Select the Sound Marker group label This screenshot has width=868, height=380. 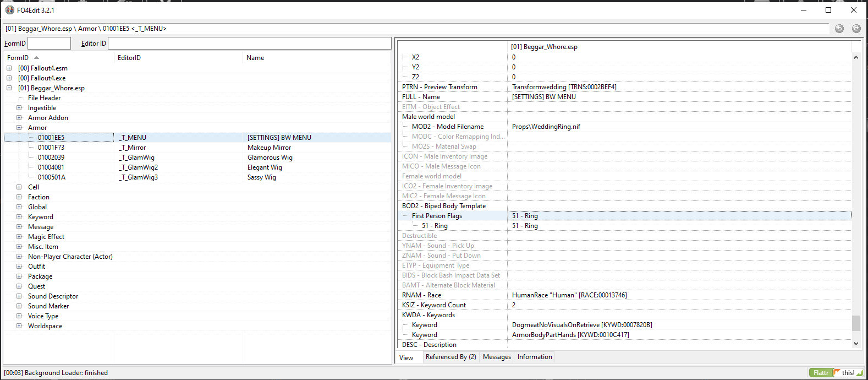[48, 306]
